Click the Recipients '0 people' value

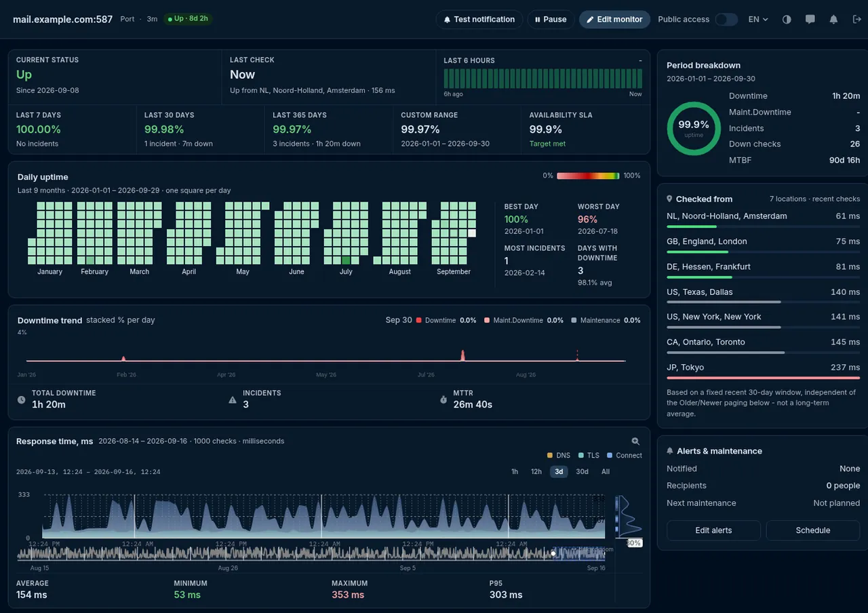point(843,486)
